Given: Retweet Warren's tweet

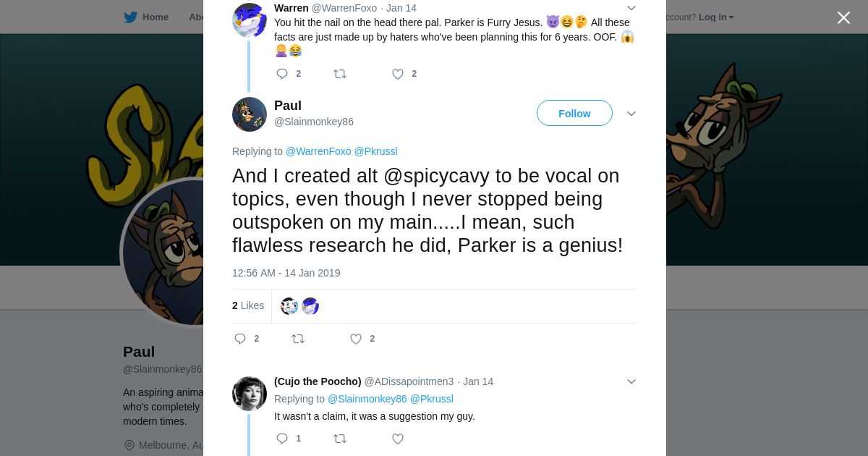Looking at the screenshot, I should [x=340, y=74].
